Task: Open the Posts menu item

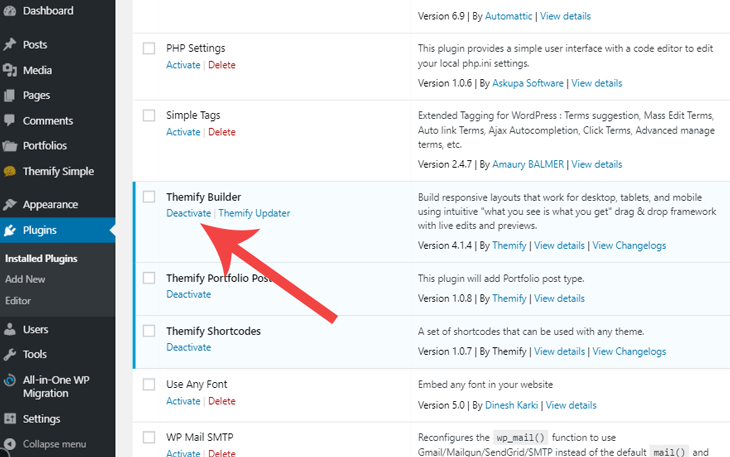Action: 35,45
